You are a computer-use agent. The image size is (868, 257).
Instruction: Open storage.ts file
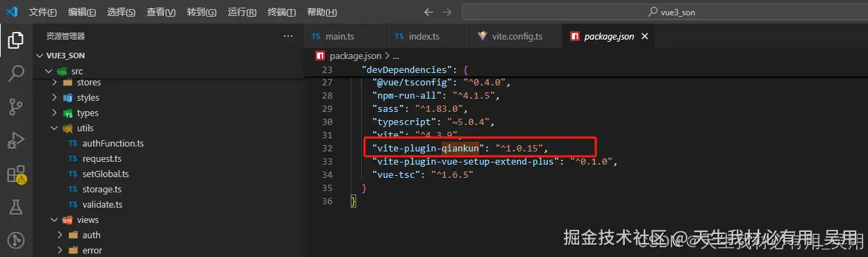point(101,190)
